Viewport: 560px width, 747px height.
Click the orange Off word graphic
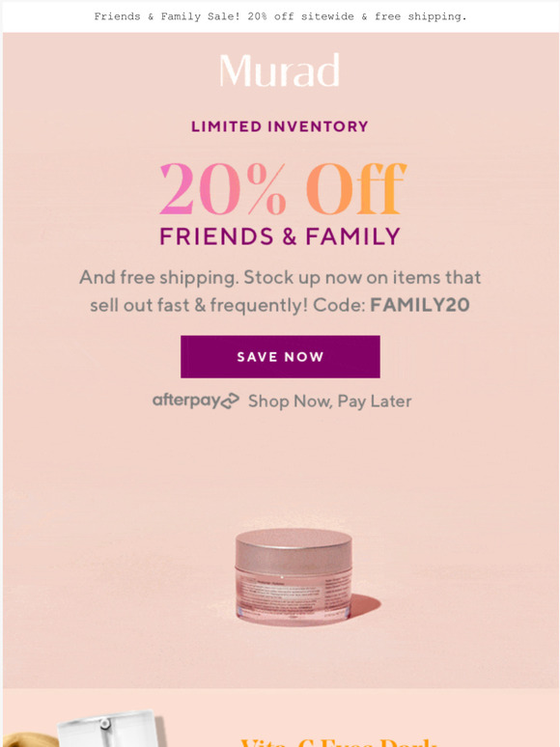click(x=356, y=188)
